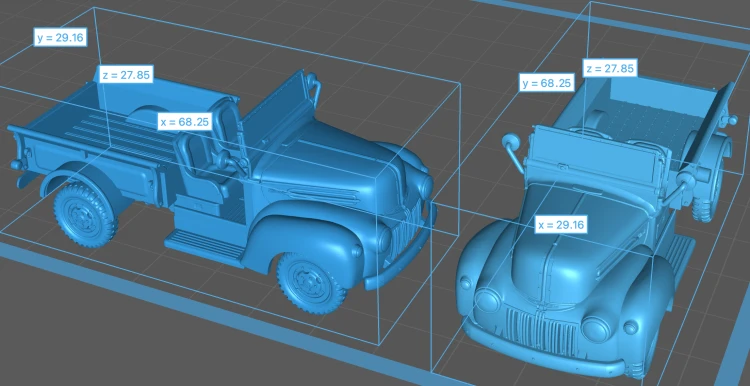Click the right truck's 'z = 27.85' label
This screenshot has height=386, width=750.
coord(610,68)
